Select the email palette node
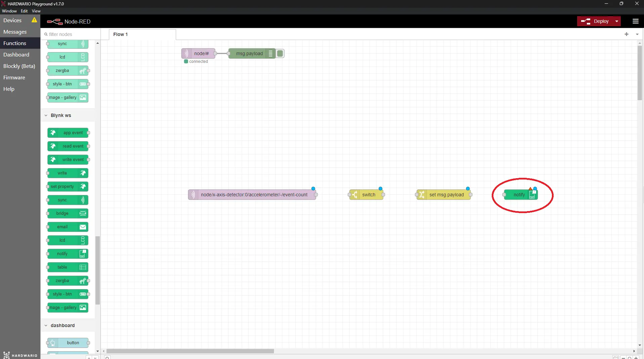The image size is (644, 359). click(68, 227)
